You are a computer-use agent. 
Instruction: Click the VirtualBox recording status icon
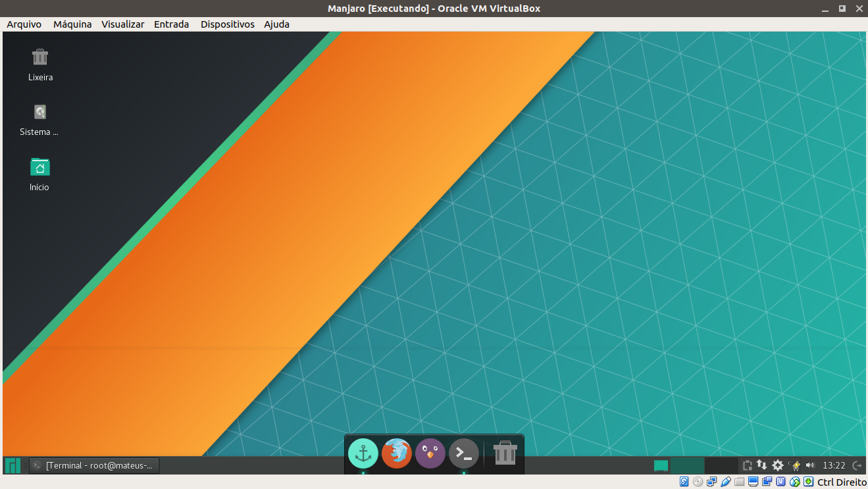767,482
